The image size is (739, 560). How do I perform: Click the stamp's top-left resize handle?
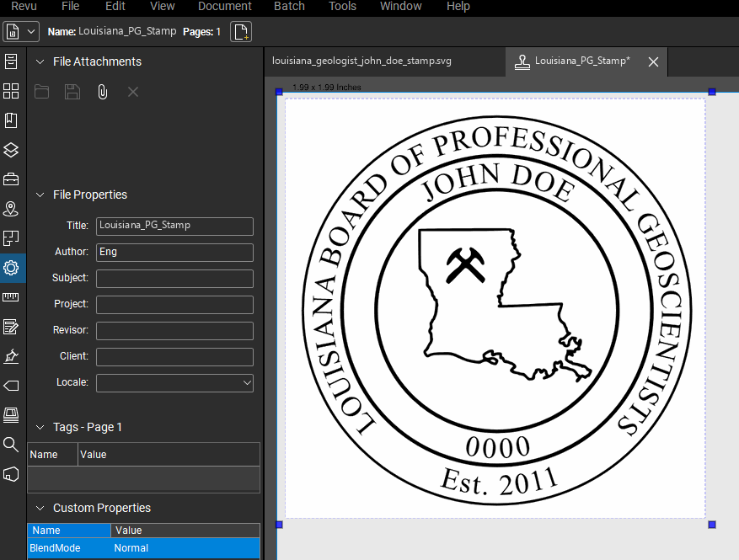click(279, 92)
